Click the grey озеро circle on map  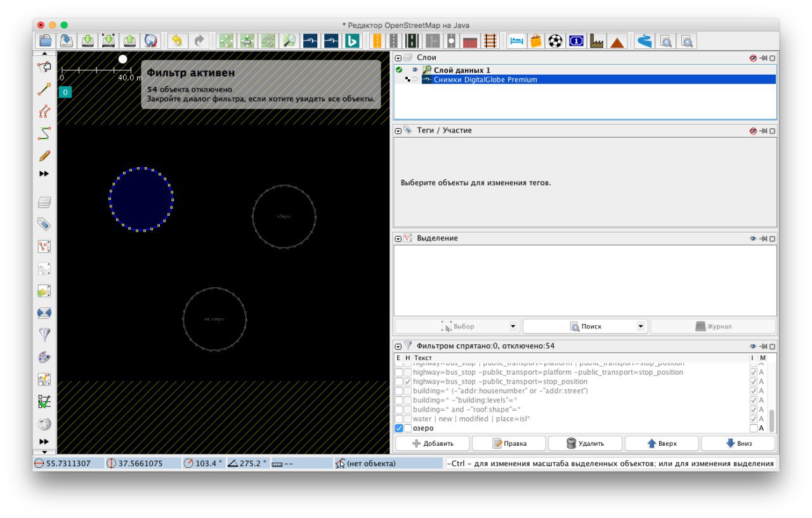pos(284,217)
